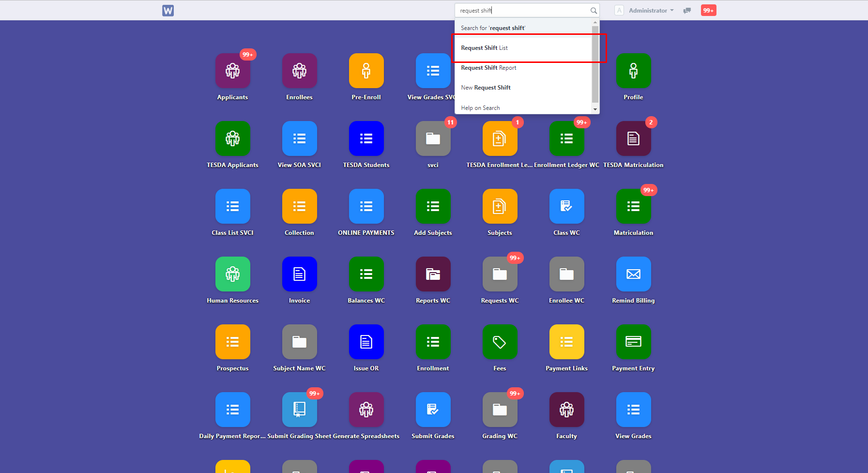Open TESDA Students icon
Viewport: 868px width, 473px height.
click(366, 138)
